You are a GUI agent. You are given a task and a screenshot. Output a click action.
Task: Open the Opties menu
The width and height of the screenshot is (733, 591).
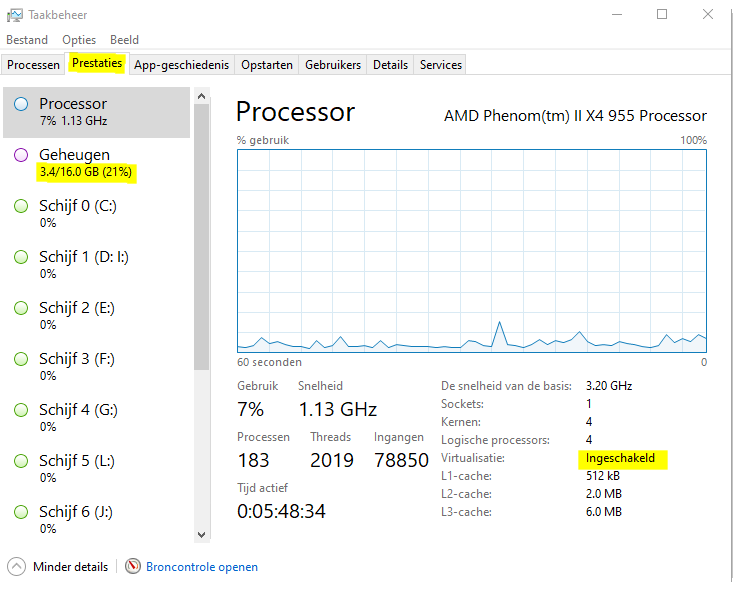coord(79,40)
